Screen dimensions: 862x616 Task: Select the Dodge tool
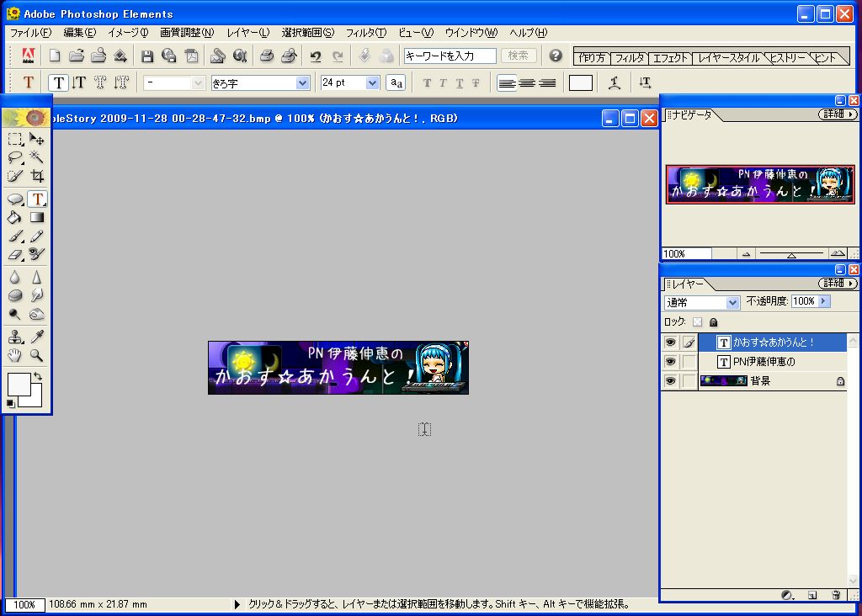(15, 315)
